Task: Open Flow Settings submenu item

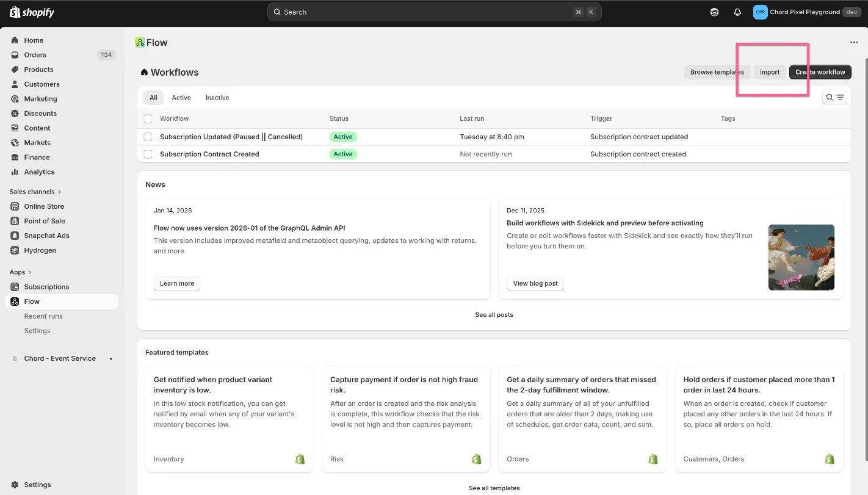Action: (x=37, y=331)
